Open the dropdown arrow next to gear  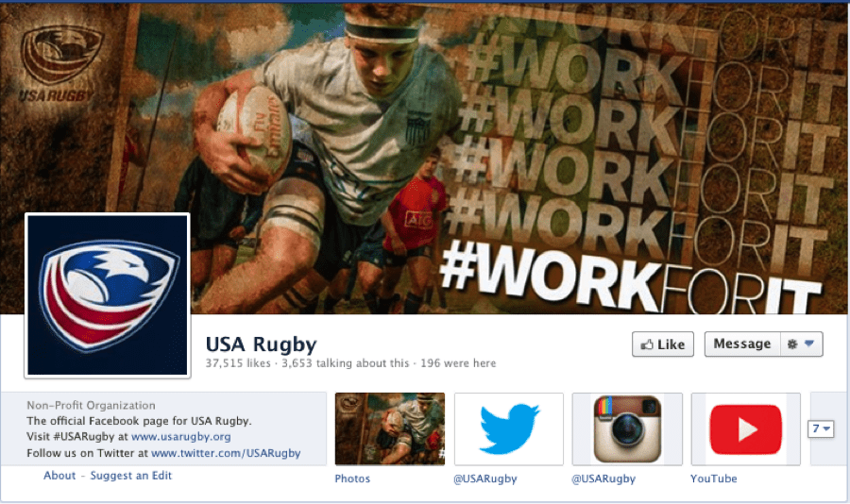(809, 344)
